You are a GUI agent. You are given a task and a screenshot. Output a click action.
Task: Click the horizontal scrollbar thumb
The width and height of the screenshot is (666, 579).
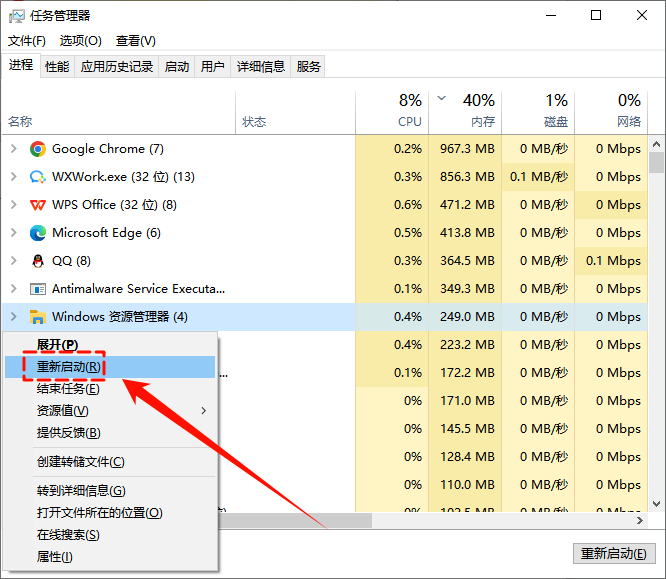tap(295, 520)
